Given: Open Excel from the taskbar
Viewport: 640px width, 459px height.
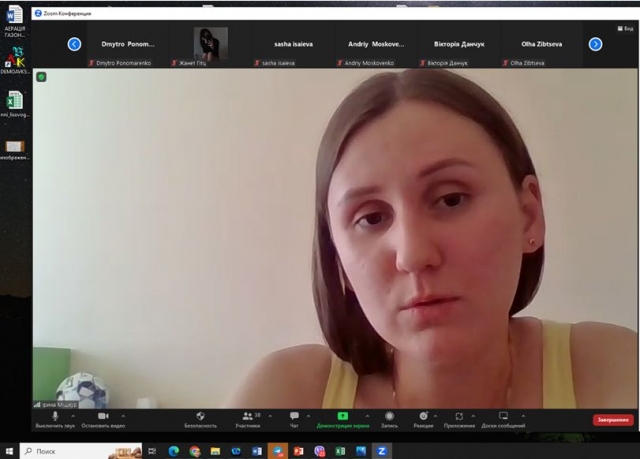Looking at the screenshot, I should click(x=340, y=451).
